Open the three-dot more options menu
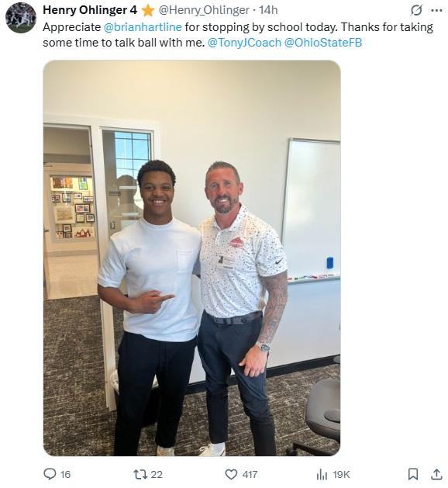448x488 pixels. [x=436, y=10]
